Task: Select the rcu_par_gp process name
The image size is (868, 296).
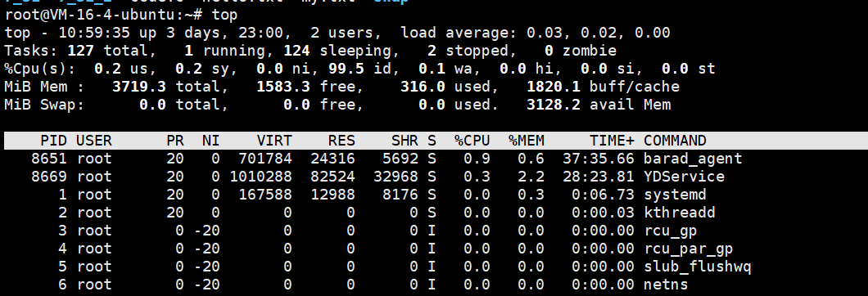Action: tap(688, 249)
